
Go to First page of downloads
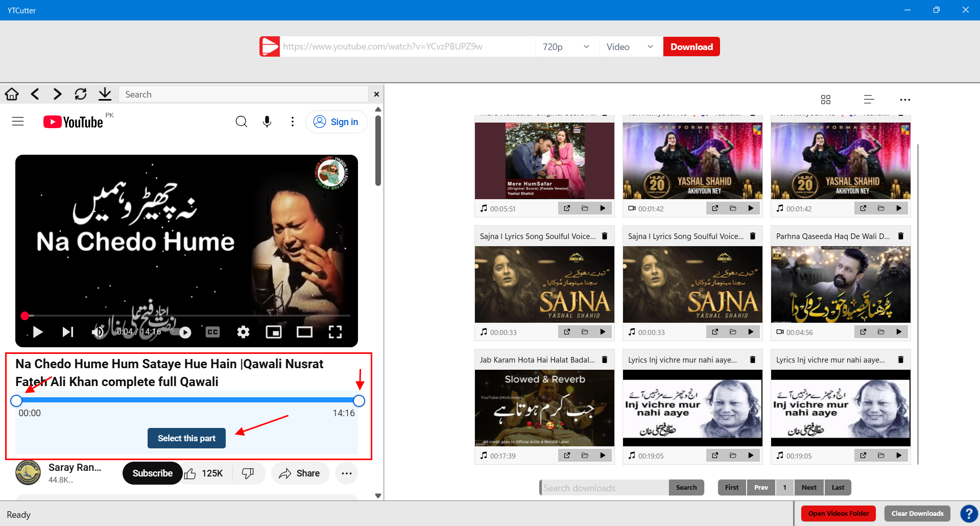tap(732, 488)
